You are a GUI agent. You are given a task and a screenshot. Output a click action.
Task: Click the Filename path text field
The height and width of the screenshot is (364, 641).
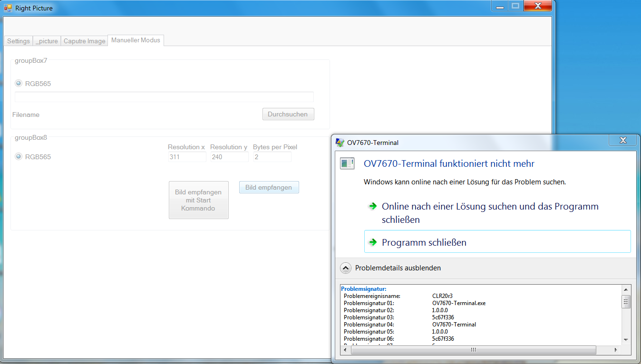coord(164,97)
